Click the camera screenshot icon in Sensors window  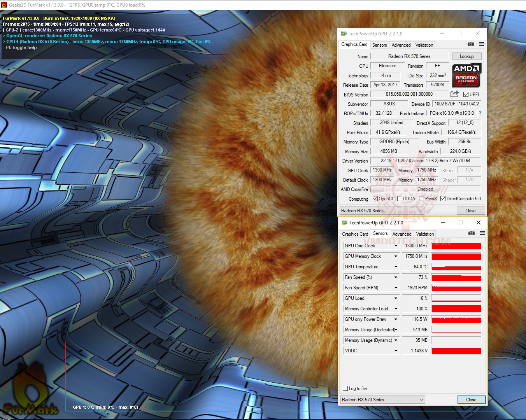click(x=472, y=233)
